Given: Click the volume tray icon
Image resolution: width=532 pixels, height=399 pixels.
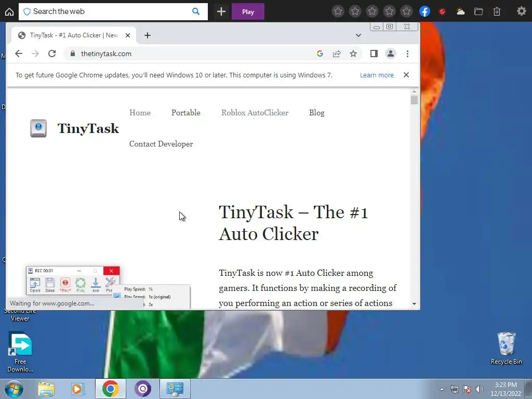Looking at the screenshot, I should coord(480,389).
